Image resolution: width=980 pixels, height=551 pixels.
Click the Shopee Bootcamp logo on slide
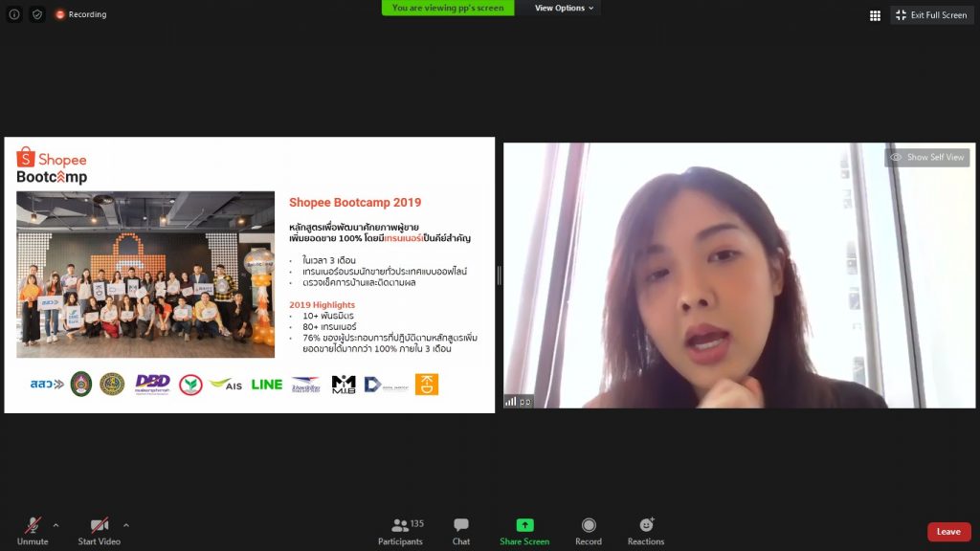[52, 165]
